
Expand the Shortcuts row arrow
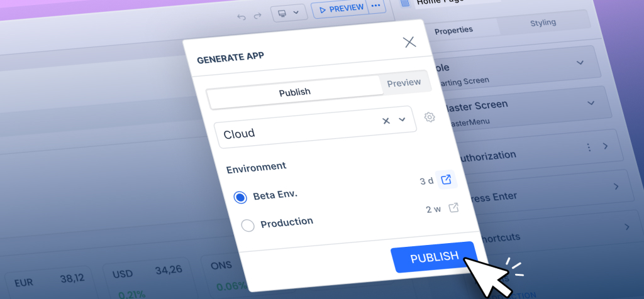click(x=627, y=227)
